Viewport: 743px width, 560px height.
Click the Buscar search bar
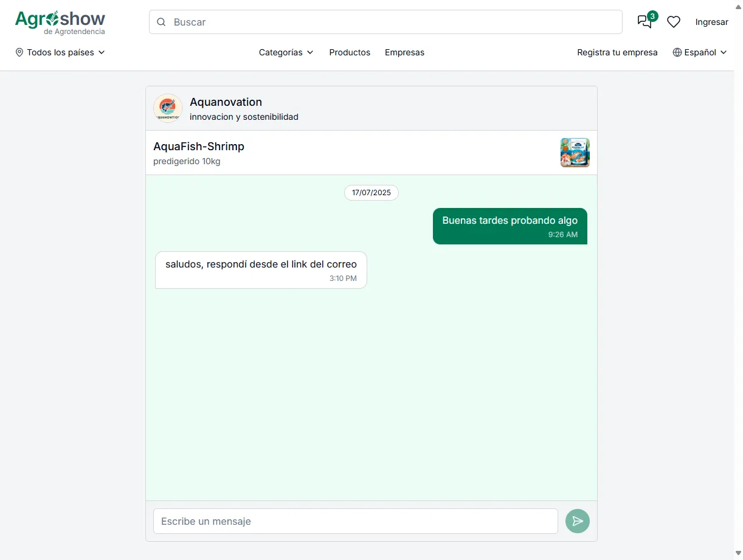click(x=385, y=22)
